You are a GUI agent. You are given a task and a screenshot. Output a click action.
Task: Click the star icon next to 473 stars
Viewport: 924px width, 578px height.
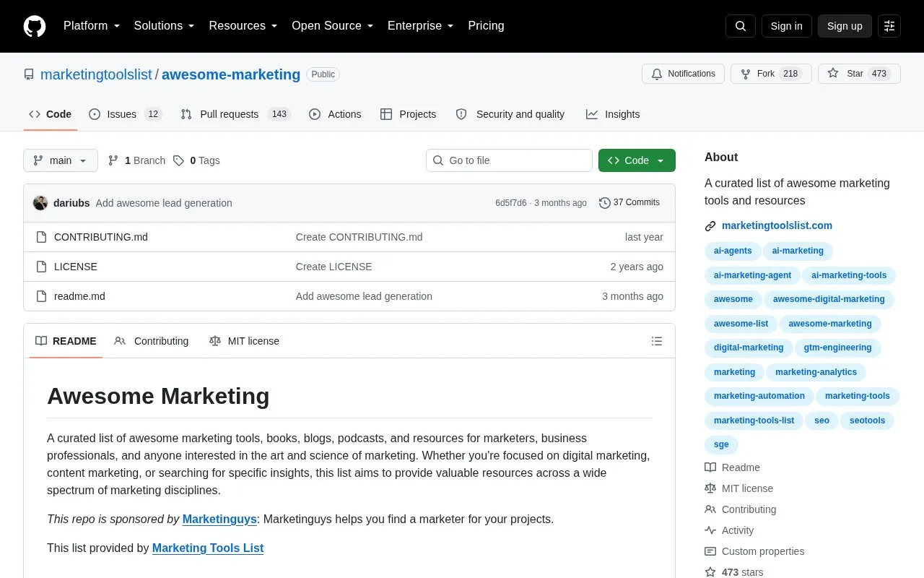coord(710,572)
